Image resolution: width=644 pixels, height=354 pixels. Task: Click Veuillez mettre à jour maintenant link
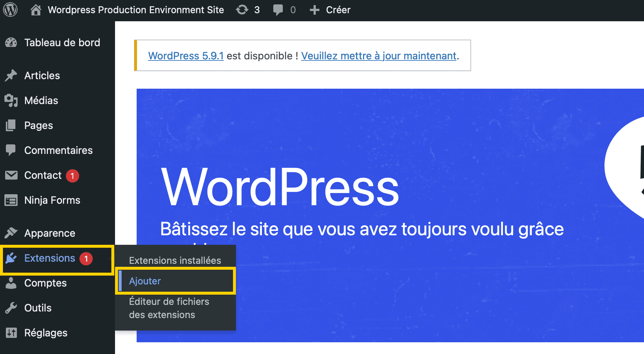coord(379,56)
